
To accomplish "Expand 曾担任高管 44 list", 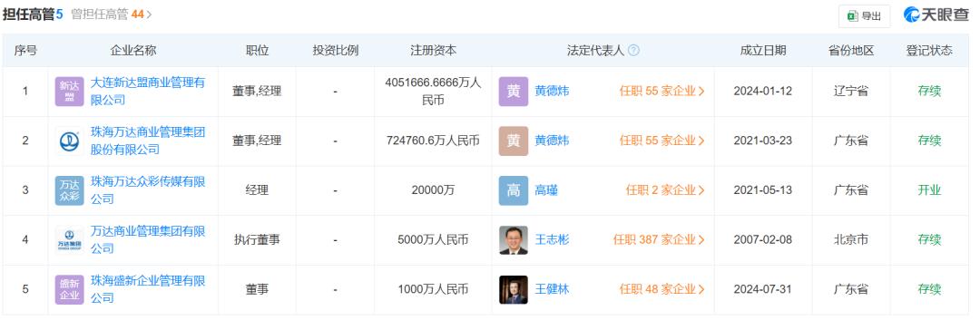I will [x=112, y=14].
